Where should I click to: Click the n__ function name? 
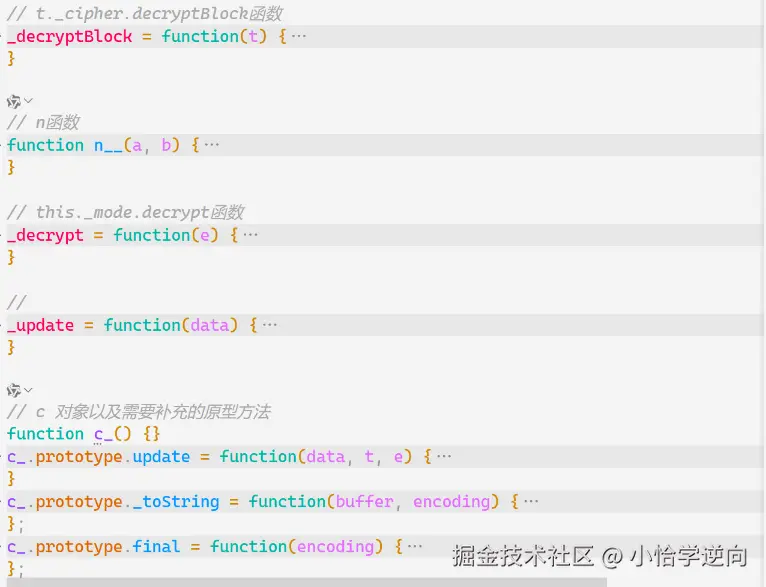tap(108, 146)
